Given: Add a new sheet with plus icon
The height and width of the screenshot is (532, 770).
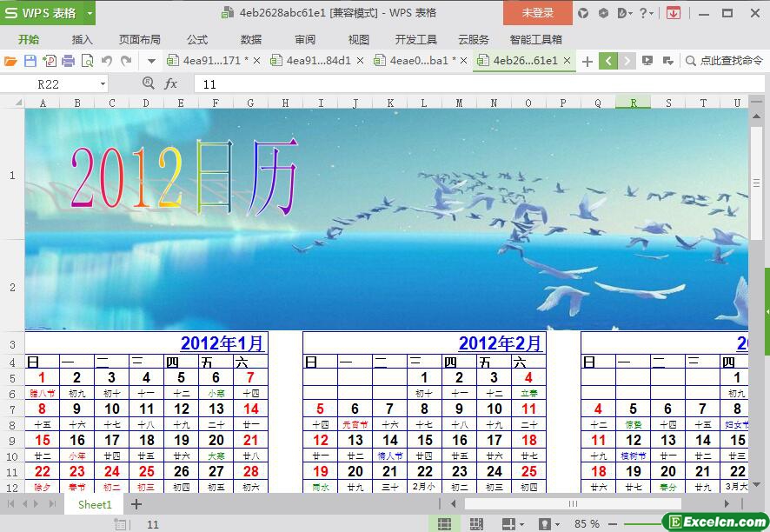Looking at the screenshot, I should pos(136,504).
